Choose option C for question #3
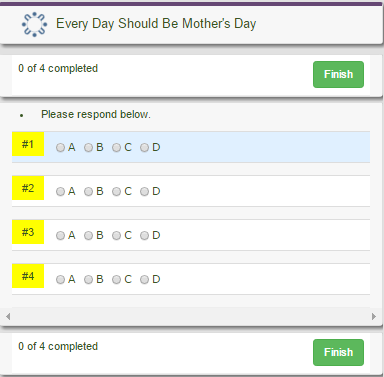The image size is (384, 377). pyautogui.click(x=116, y=236)
